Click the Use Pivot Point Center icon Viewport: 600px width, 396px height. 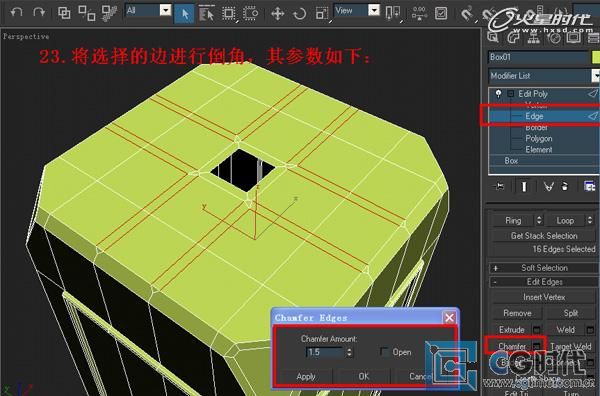pyautogui.click(x=393, y=13)
